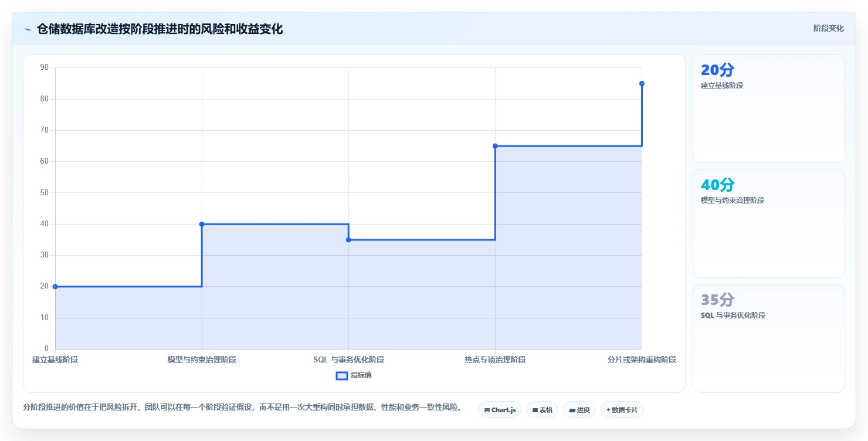
Task: Open the Chart.js chip
Action: pyautogui.click(x=500, y=410)
